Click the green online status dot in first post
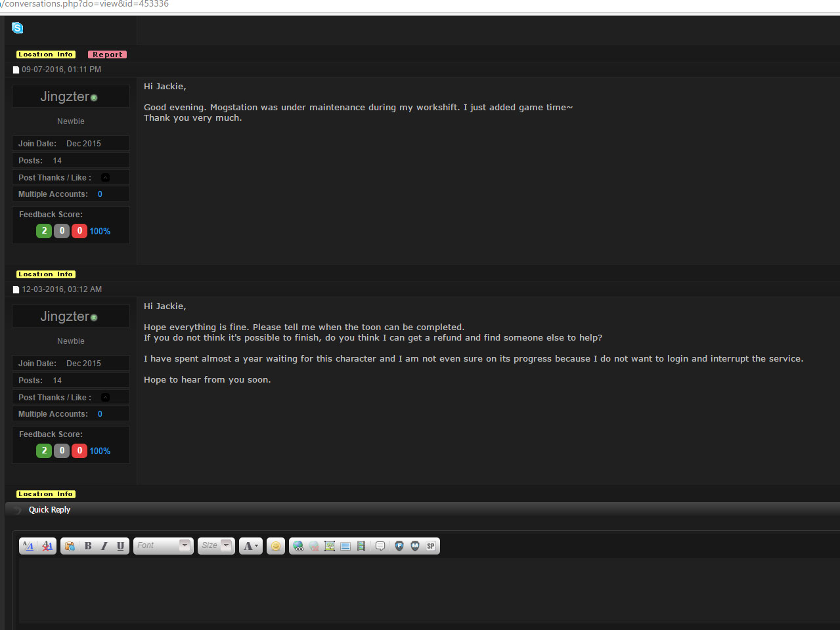This screenshot has width=840, height=630. pos(94,98)
